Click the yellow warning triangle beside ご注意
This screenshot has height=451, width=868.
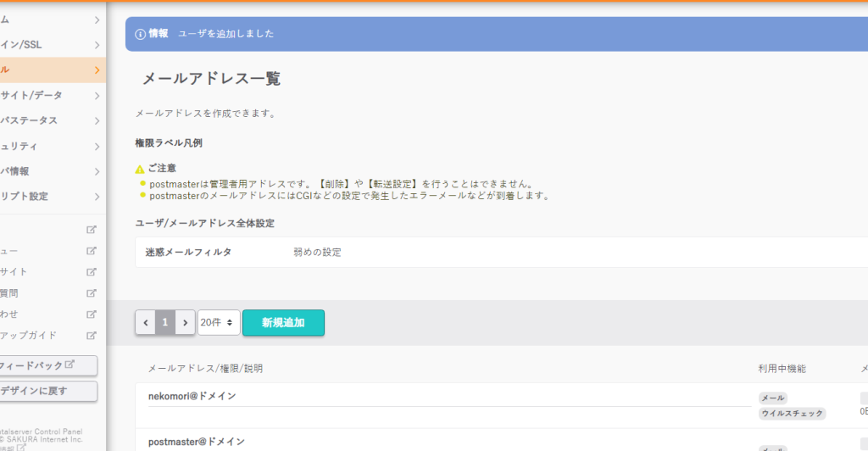tap(140, 169)
